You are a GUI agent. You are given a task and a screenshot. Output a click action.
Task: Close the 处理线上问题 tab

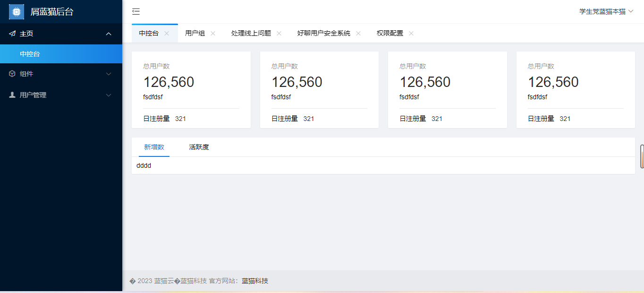pos(279,33)
